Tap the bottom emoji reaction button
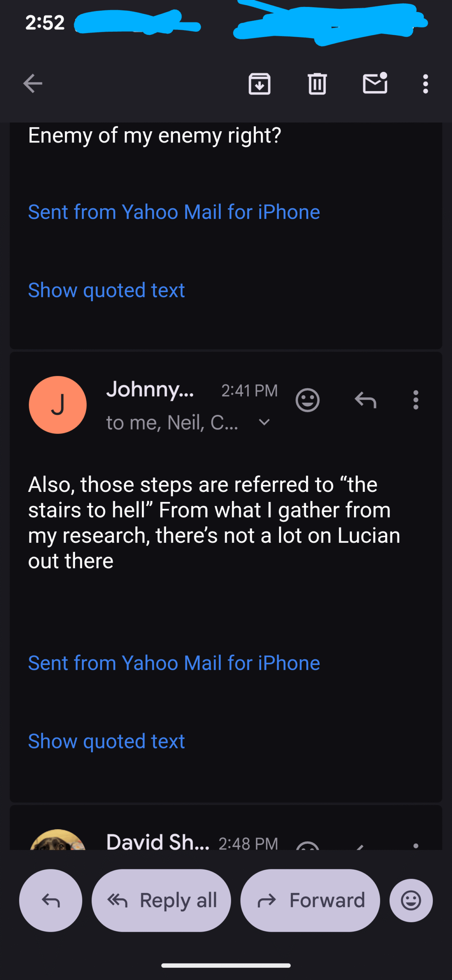452x980 pixels. (411, 900)
